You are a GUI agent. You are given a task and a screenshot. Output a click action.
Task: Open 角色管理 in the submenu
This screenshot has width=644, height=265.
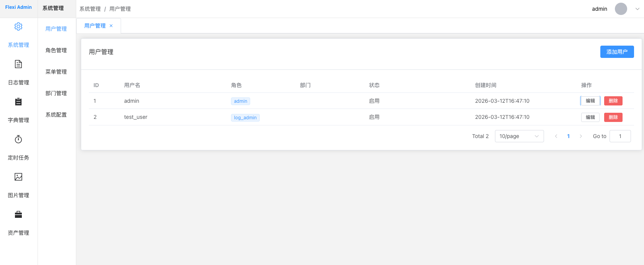tap(56, 50)
